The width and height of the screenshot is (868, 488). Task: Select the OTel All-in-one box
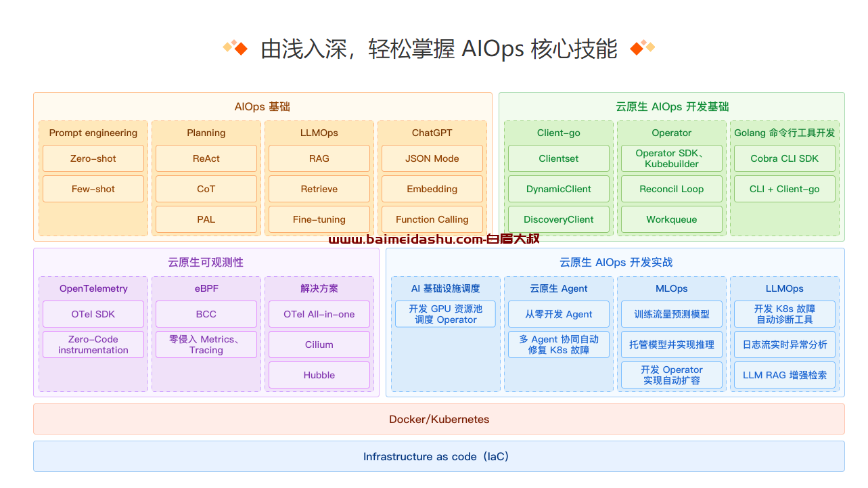tap(319, 314)
